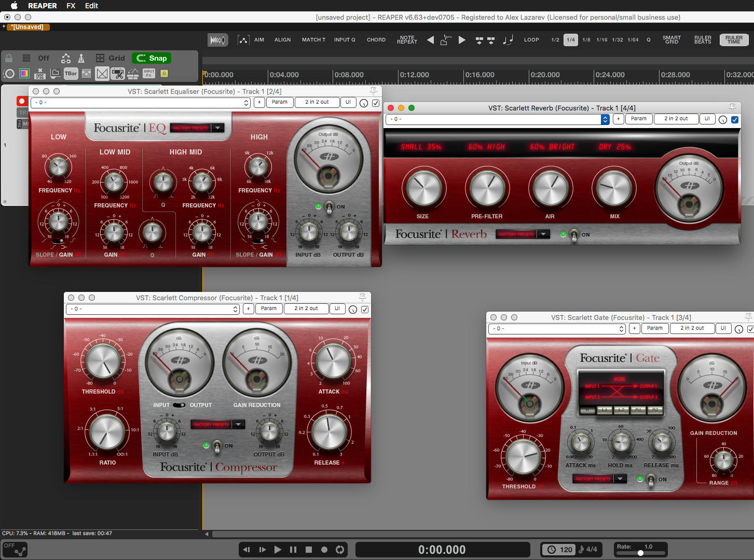Select the 1/8 grid division
The image size is (754, 560).
coord(586,40)
